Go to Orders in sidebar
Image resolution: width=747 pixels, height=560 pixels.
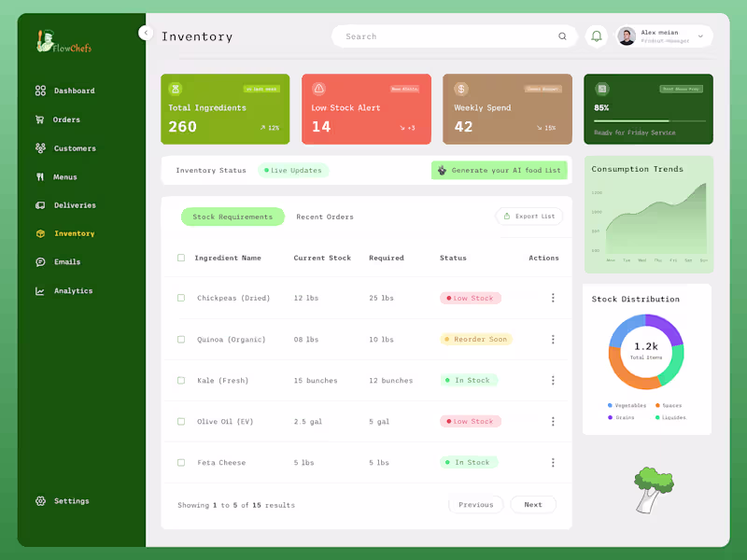point(58,119)
